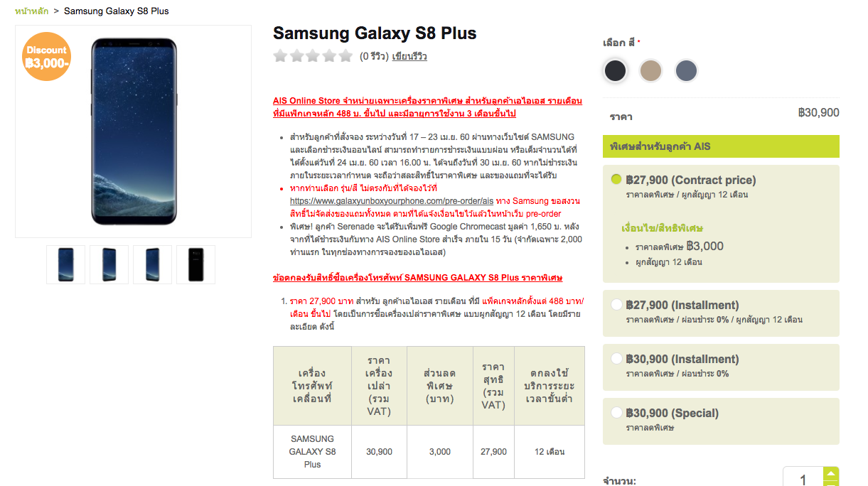Pick the black color swatch
The image size is (868, 486).
[x=616, y=70]
